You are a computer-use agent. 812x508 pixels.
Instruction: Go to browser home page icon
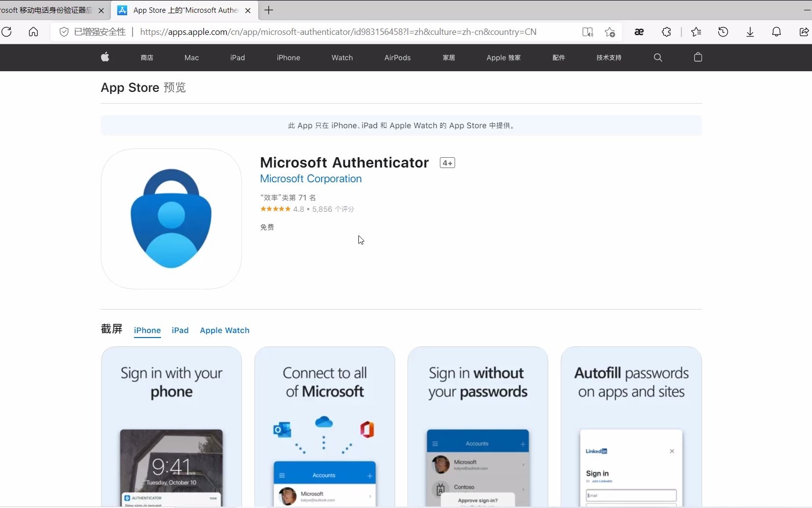[x=33, y=32]
